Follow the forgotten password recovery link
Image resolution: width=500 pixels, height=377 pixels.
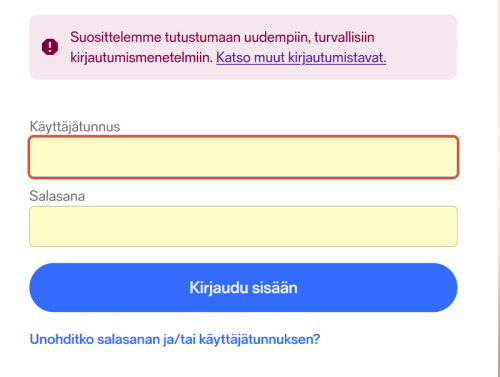tap(175, 339)
